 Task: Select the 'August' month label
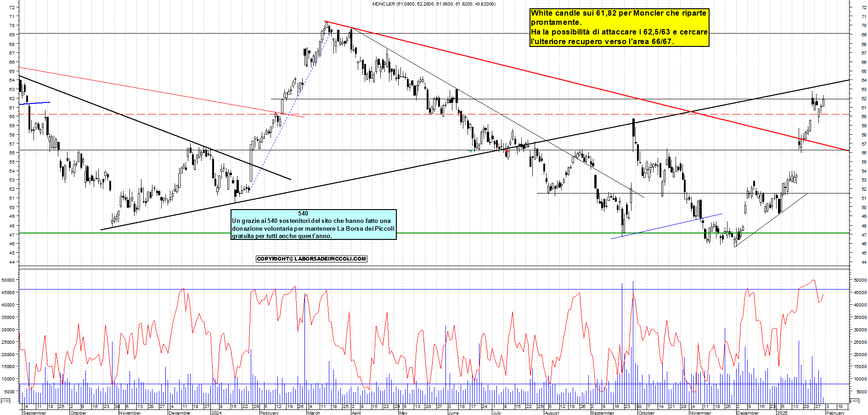(552, 413)
